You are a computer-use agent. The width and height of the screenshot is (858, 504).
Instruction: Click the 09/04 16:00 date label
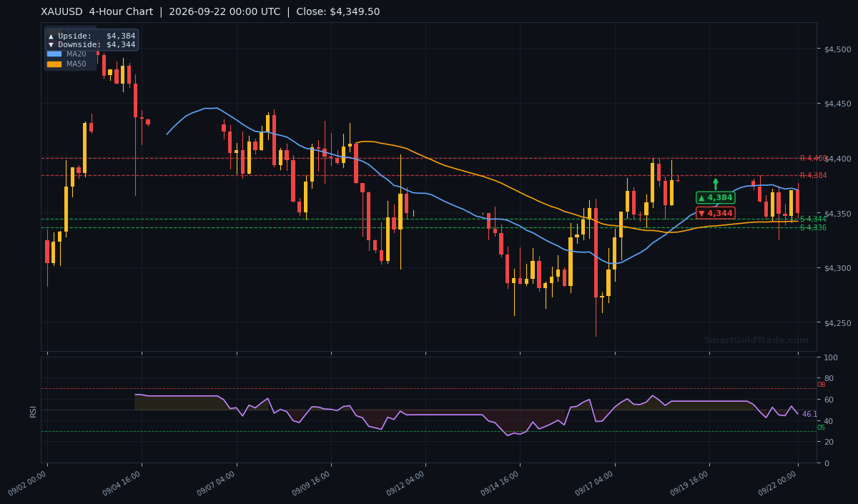122,483
